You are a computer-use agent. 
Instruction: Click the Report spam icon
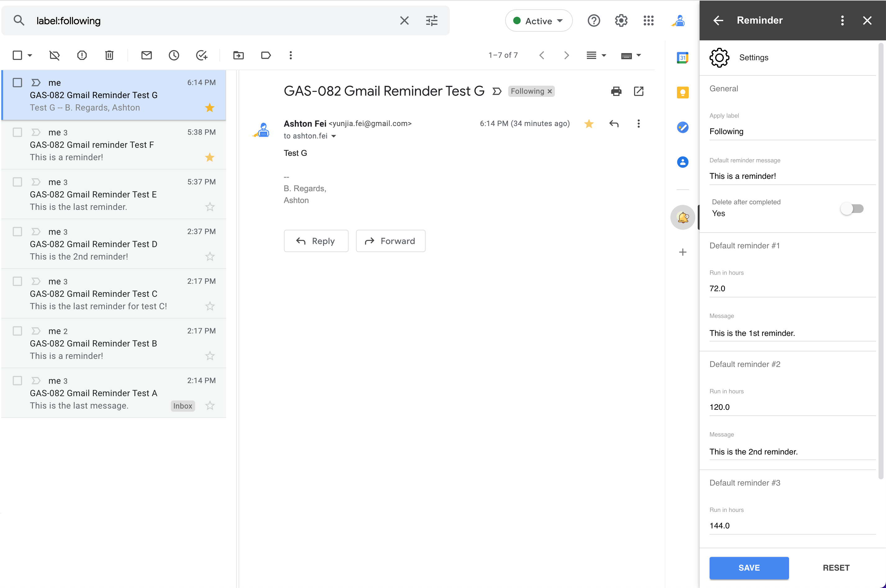(x=82, y=56)
